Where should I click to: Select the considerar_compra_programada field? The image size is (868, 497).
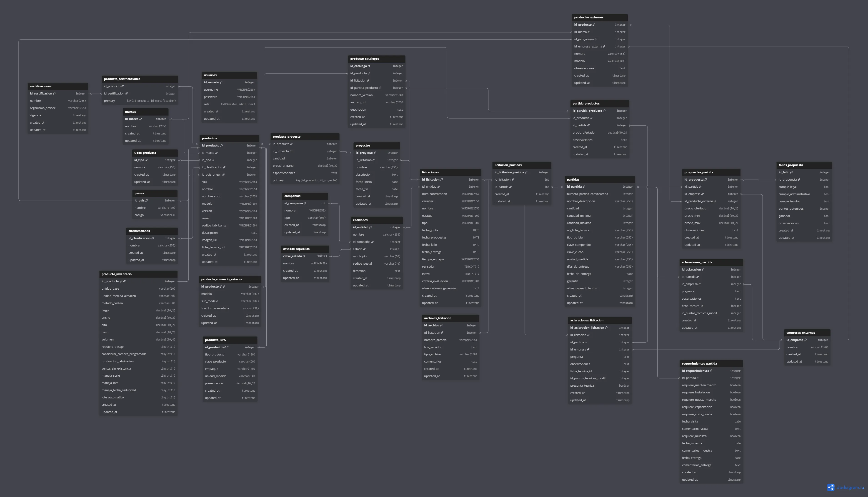pyautogui.click(x=139, y=354)
